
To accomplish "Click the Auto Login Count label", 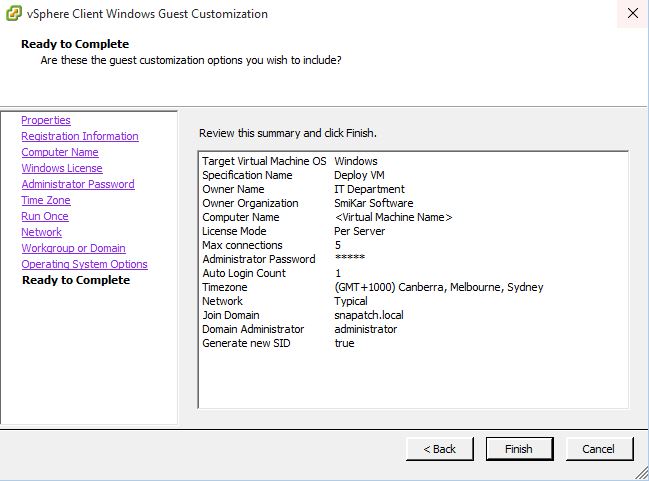I will click(x=244, y=273).
